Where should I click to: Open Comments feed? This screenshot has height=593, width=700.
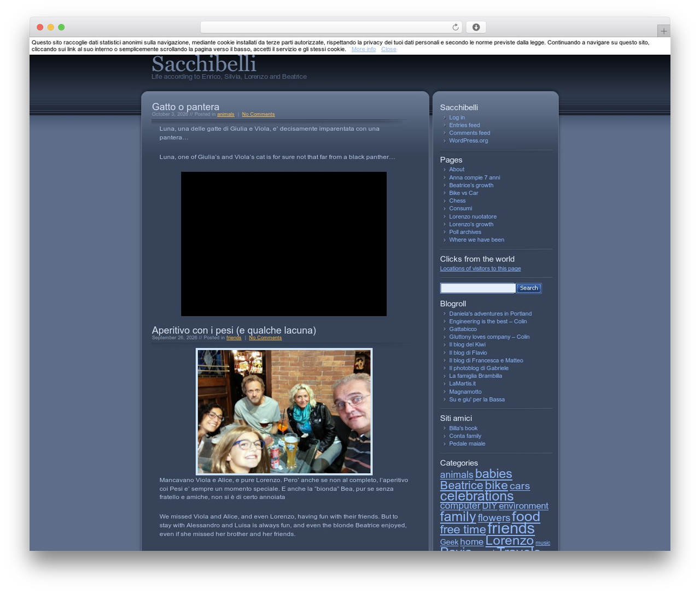click(x=469, y=133)
